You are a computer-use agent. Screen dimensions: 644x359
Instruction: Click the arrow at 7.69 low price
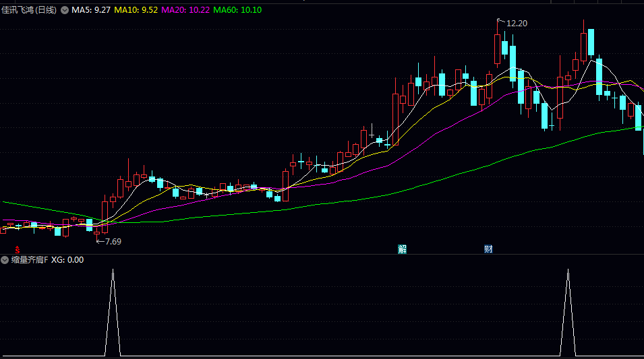100,241
